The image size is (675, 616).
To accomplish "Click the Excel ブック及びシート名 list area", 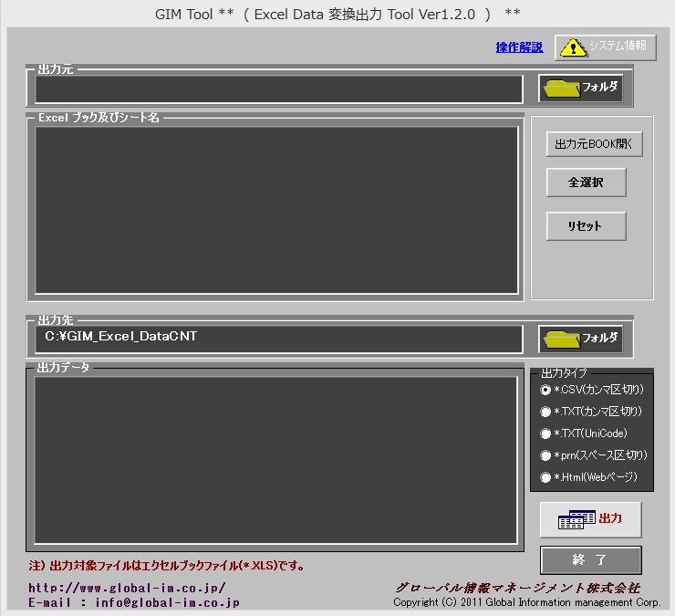I will (x=276, y=210).
